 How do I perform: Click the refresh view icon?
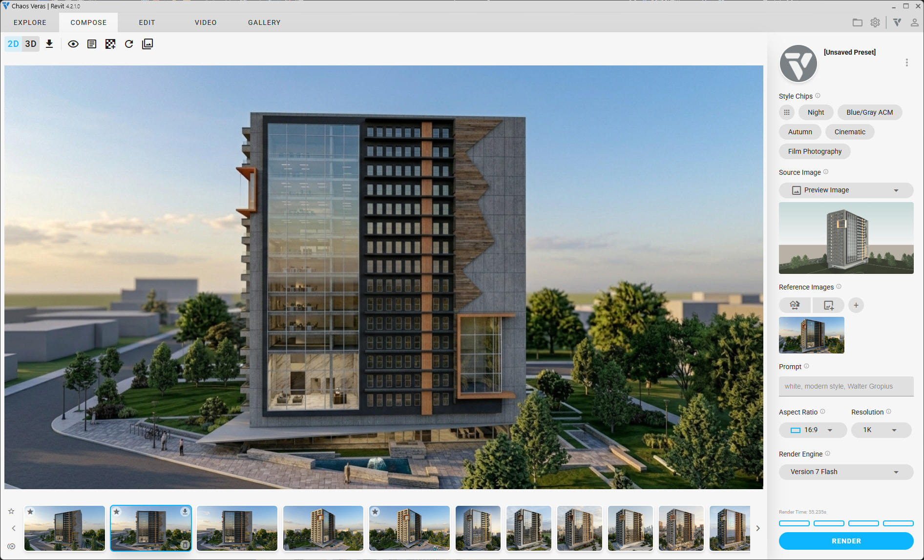click(129, 44)
